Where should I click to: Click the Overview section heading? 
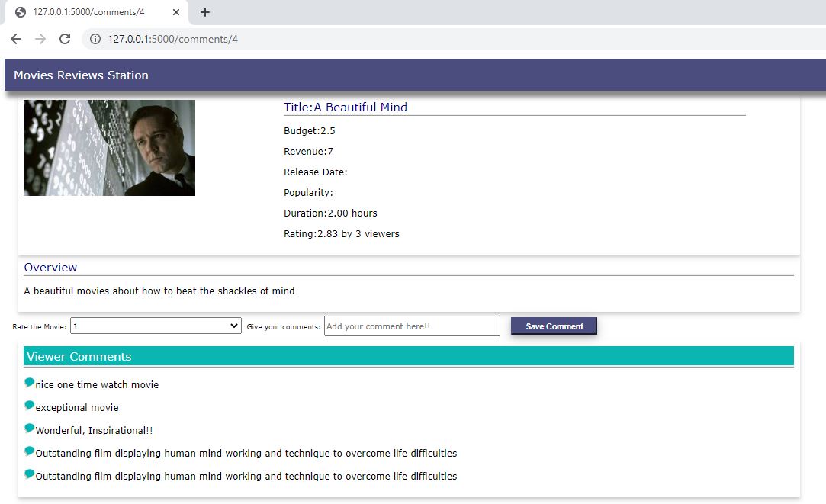50,268
